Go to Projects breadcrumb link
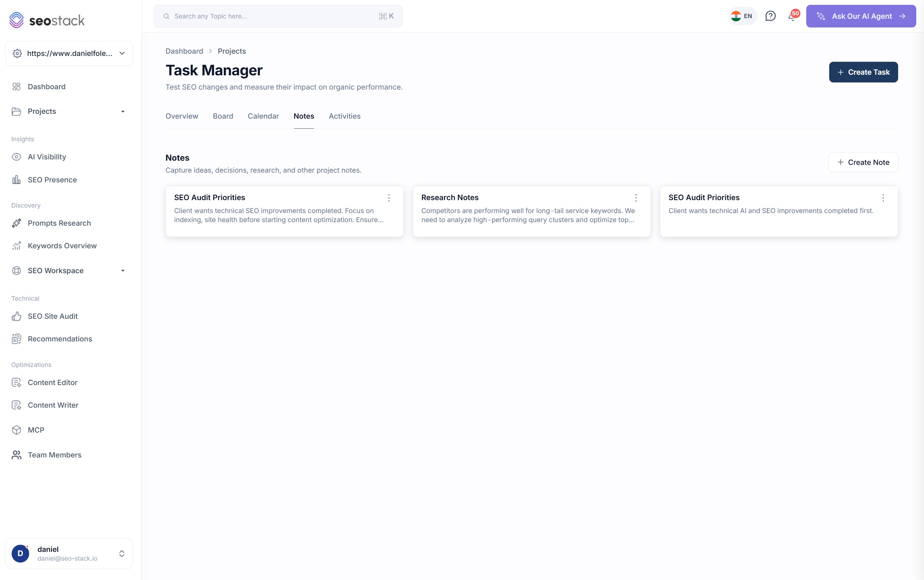Screen dimensions: 924x580 232,51
